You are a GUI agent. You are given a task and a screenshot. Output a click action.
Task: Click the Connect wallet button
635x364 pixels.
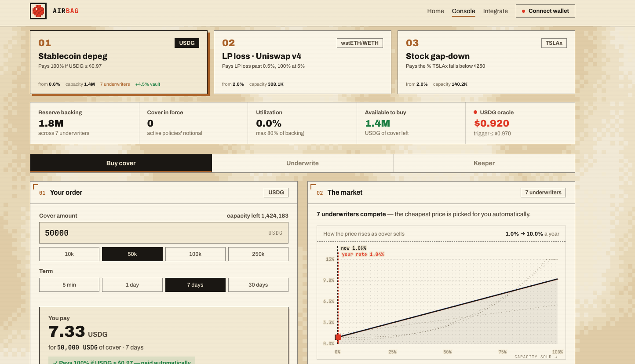[545, 11]
